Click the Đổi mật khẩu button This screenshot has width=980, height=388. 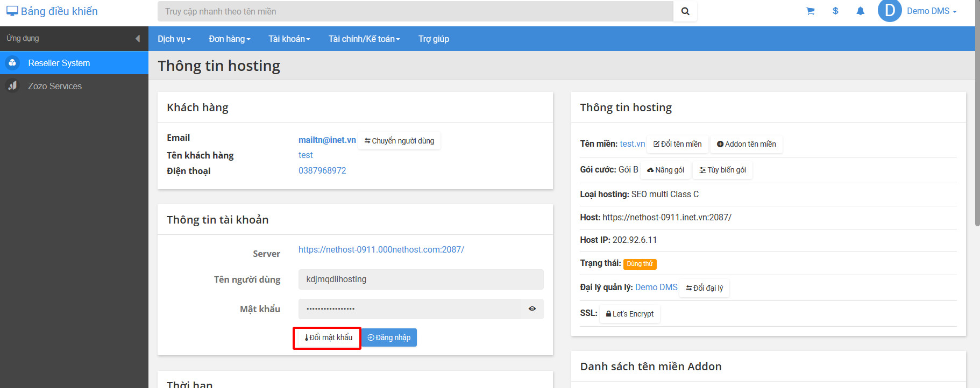[x=328, y=337]
